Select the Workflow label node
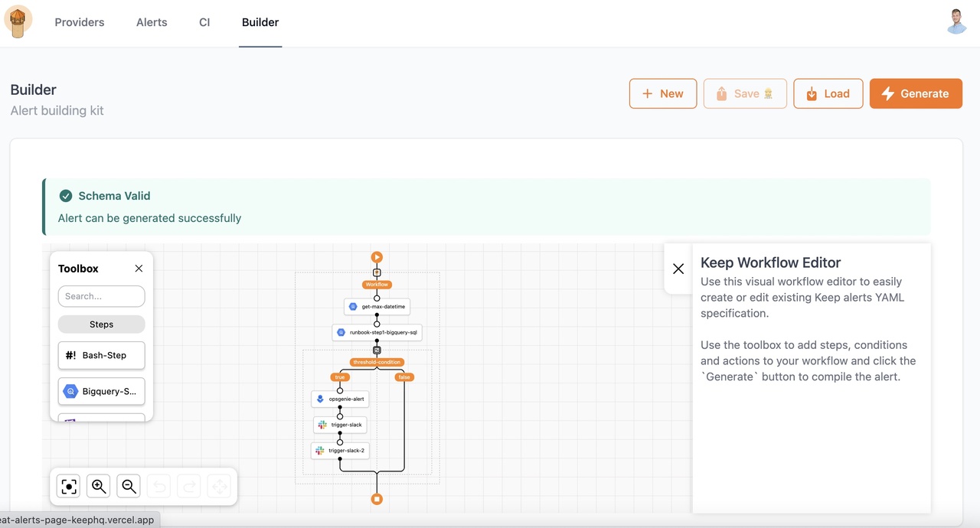The width and height of the screenshot is (980, 528). [x=377, y=285]
